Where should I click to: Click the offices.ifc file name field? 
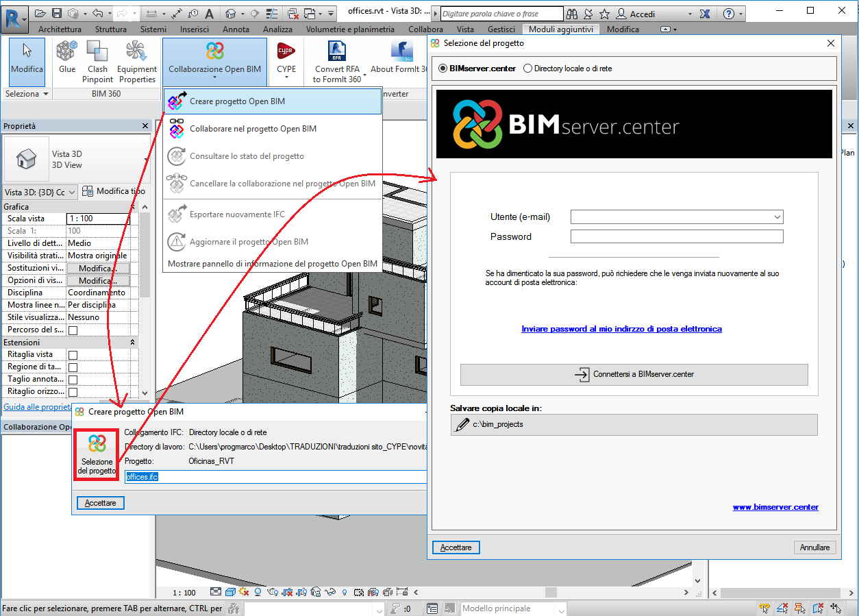point(275,477)
